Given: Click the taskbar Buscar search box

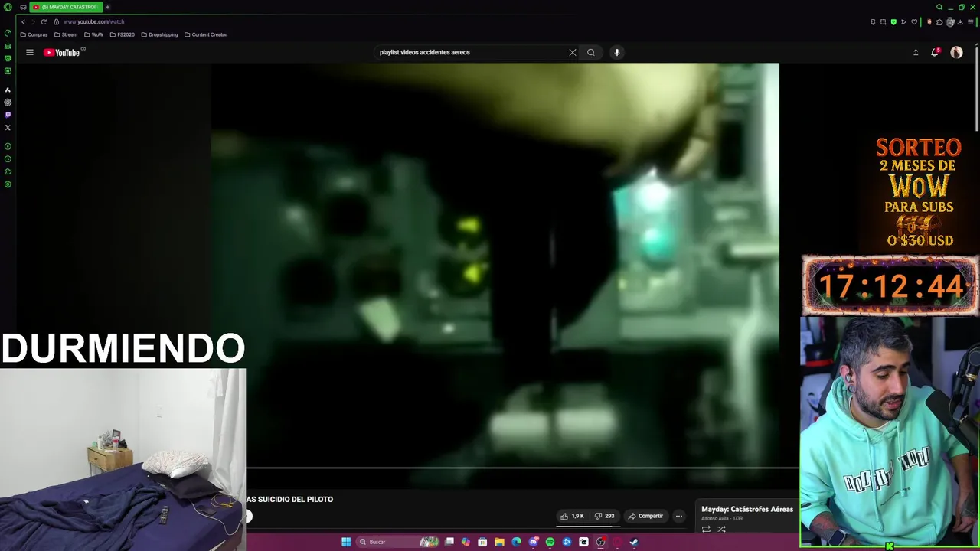Looking at the screenshot, I should coord(397,542).
